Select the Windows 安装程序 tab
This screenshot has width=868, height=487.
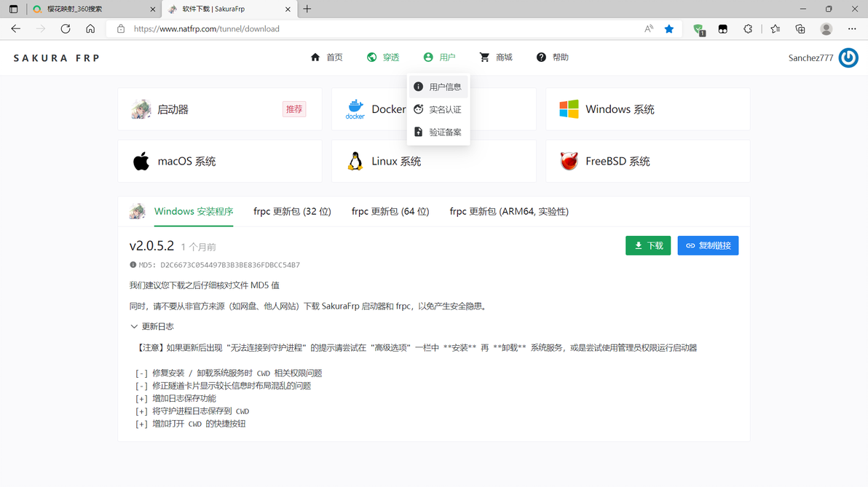pos(193,211)
